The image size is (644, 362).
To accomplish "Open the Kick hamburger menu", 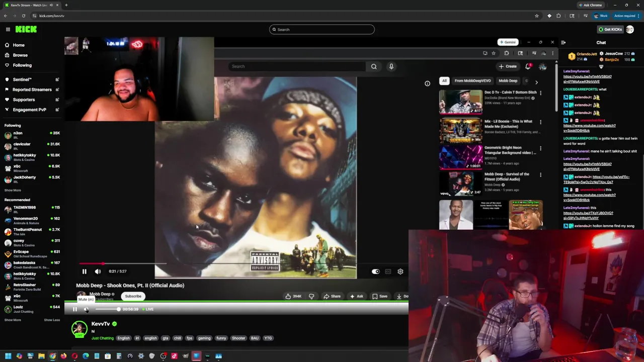I will (x=8, y=30).
